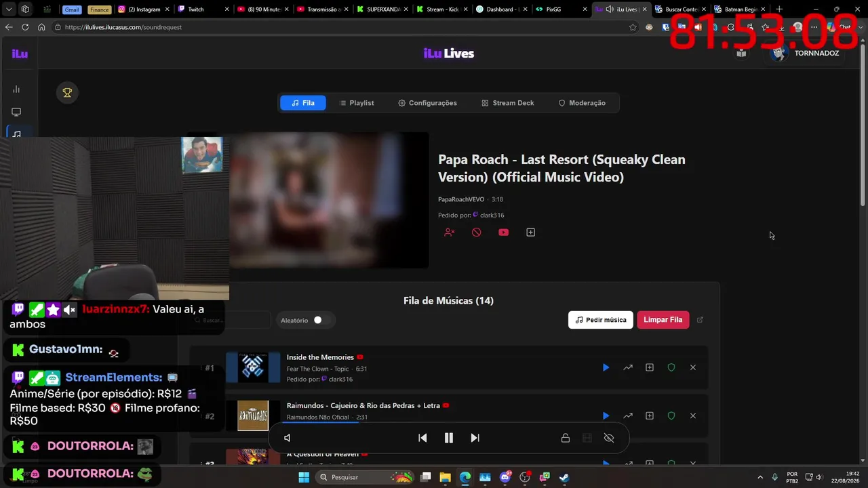Click shield icon for Raimundos Cajueiro song
This screenshot has width=868, height=488.
coord(671,415)
